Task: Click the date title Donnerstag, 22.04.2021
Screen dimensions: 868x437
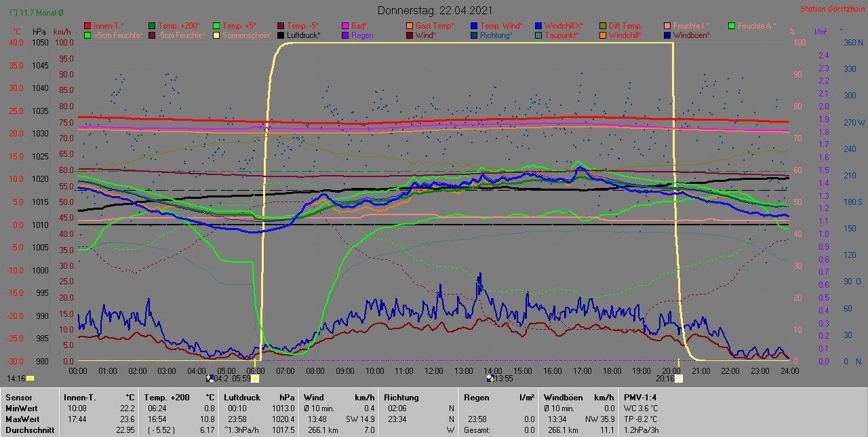Action: (435, 10)
